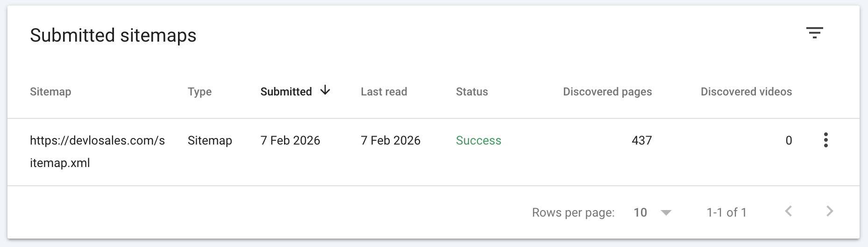The height and width of the screenshot is (247, 868).
Task: Click the Success status text
Action: [x=478, y=141]
